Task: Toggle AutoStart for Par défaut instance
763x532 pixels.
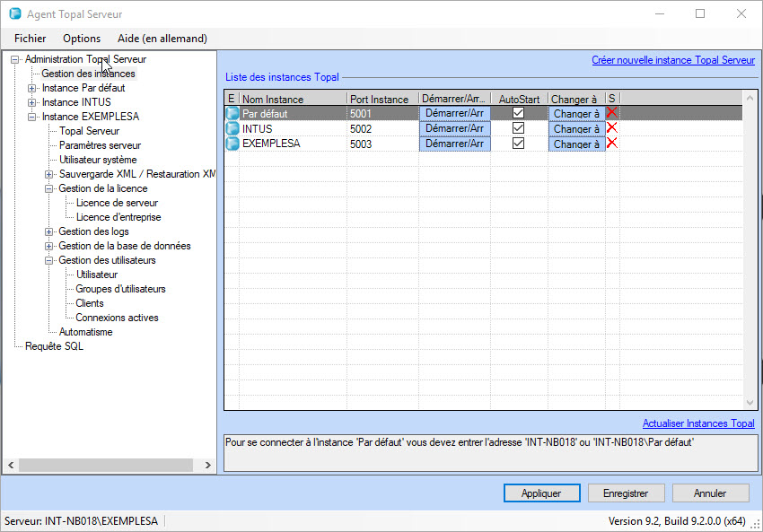Action: (518, 114)
